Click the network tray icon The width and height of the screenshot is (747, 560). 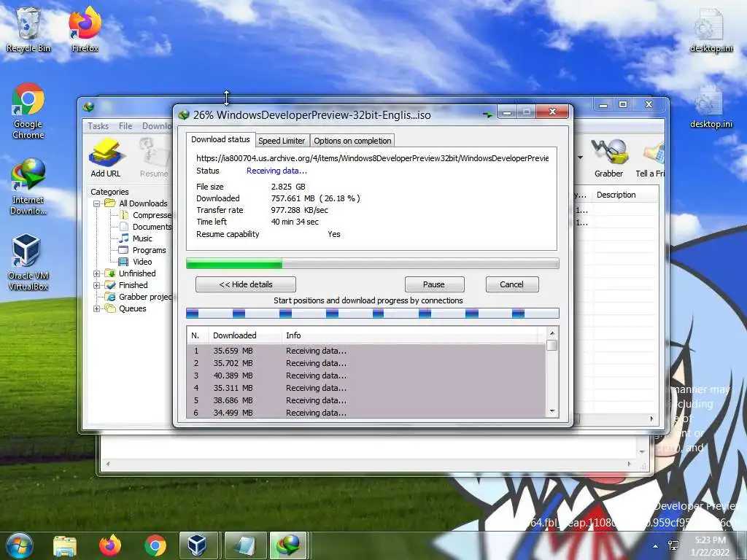coord(673,545)
